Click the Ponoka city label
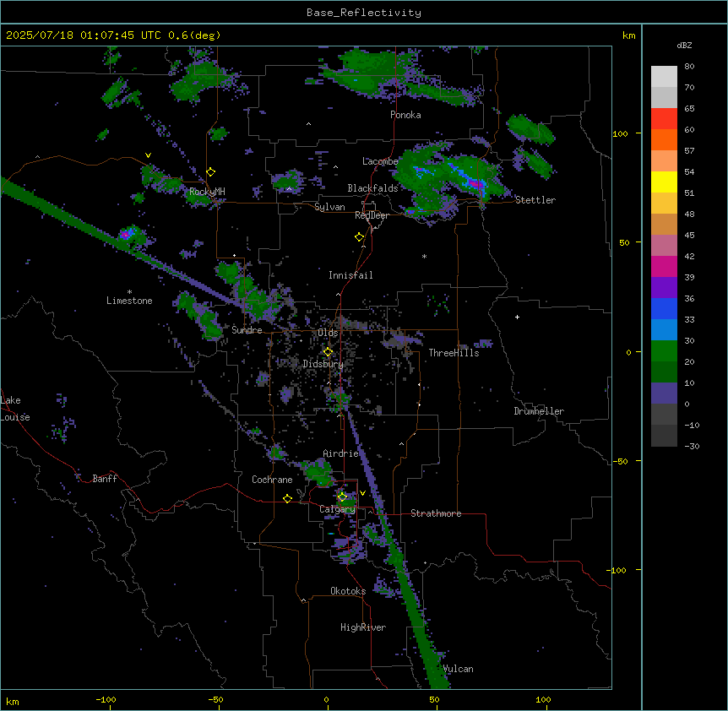The height and width of the screenshot is (711, 728). pos(405,115)
